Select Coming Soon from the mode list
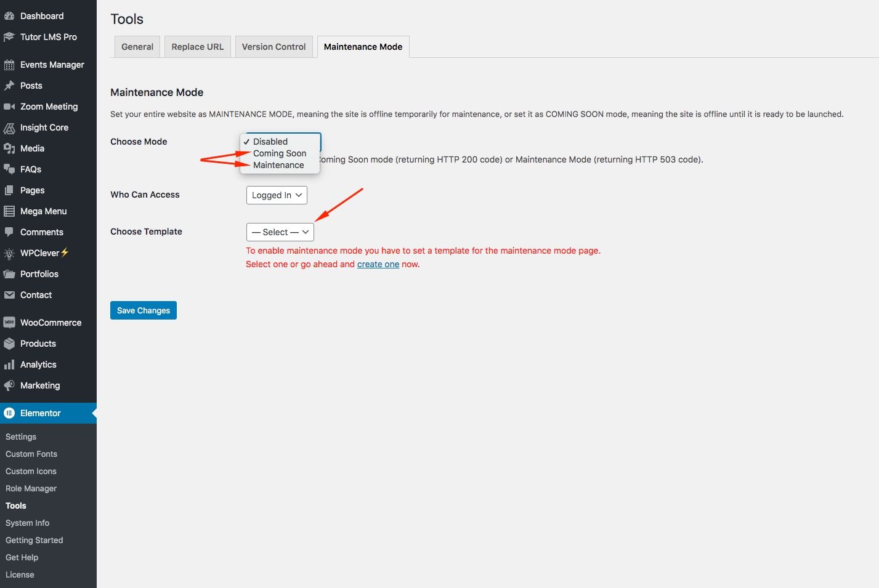879x588 pixels. (279, 153)
